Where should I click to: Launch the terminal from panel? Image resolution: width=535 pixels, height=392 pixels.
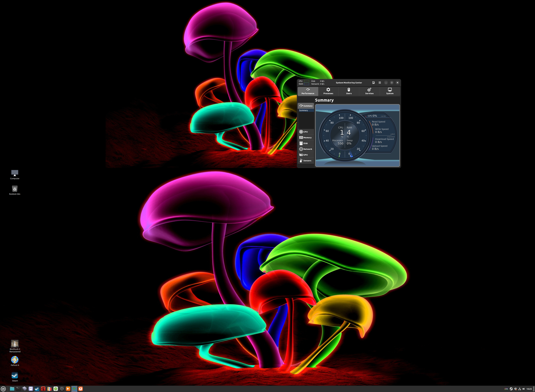coord(18,389)
